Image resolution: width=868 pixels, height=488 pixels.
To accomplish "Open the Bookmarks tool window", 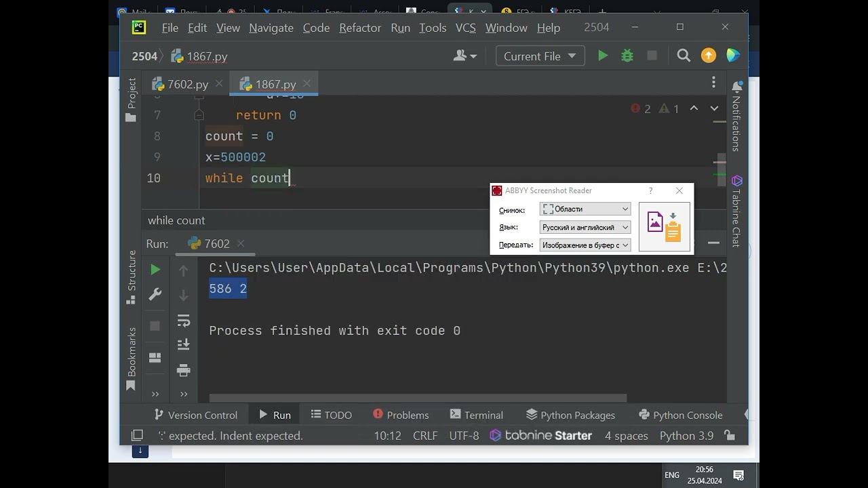I will [131, 359].
